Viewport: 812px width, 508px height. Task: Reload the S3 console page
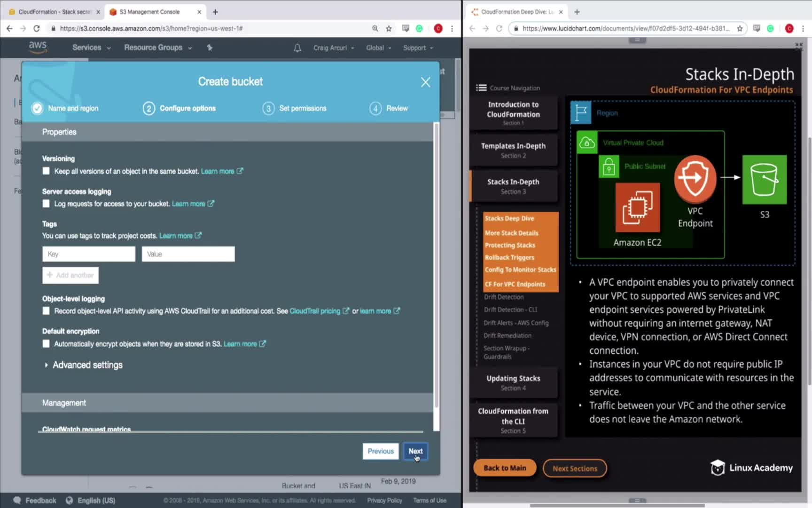pyautogui.click(x=37, y=29)
